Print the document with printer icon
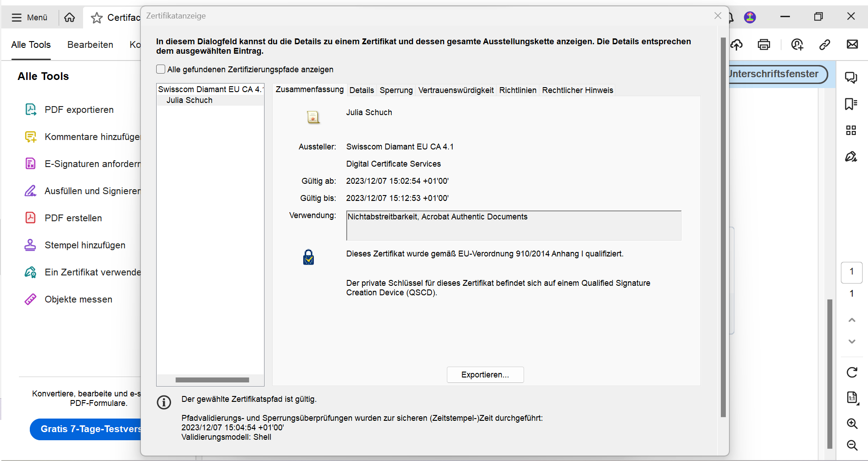The height and width of the screenshot is (461, 868). 764,44
